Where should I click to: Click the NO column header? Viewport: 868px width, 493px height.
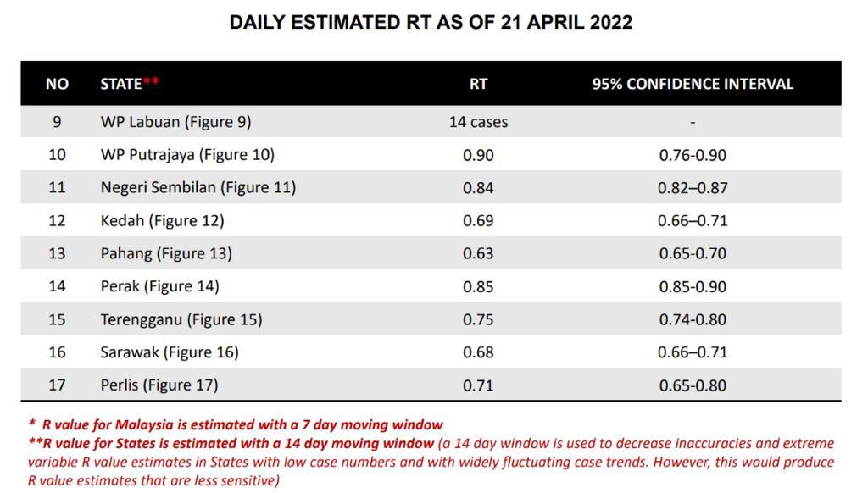57,84
